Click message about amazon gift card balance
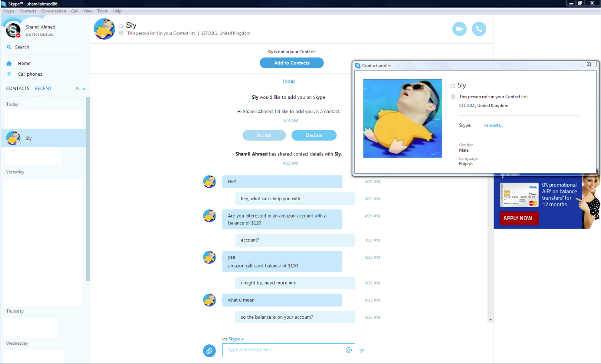This screenshot has width=601, height=364. [282, 262]
